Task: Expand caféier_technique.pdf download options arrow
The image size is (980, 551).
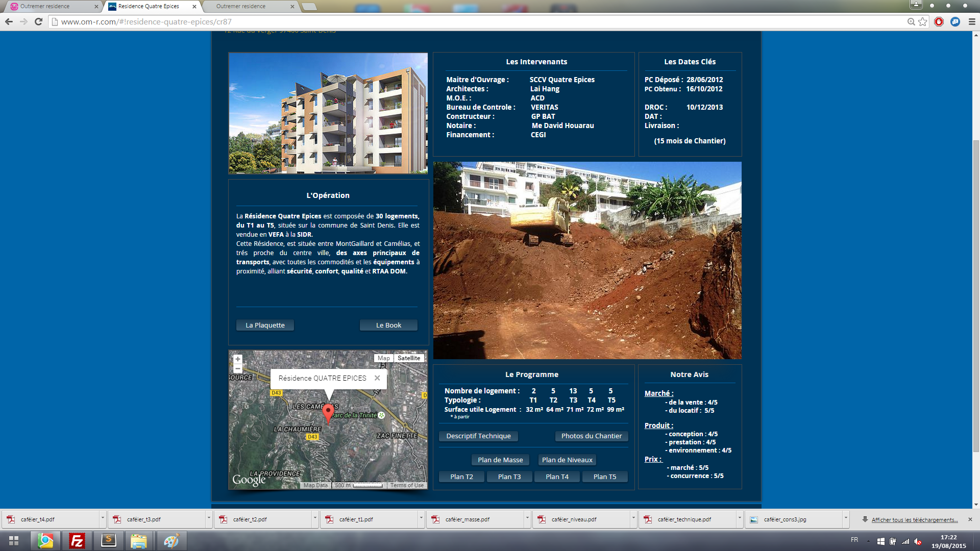Action: click(x=740, y=518)
